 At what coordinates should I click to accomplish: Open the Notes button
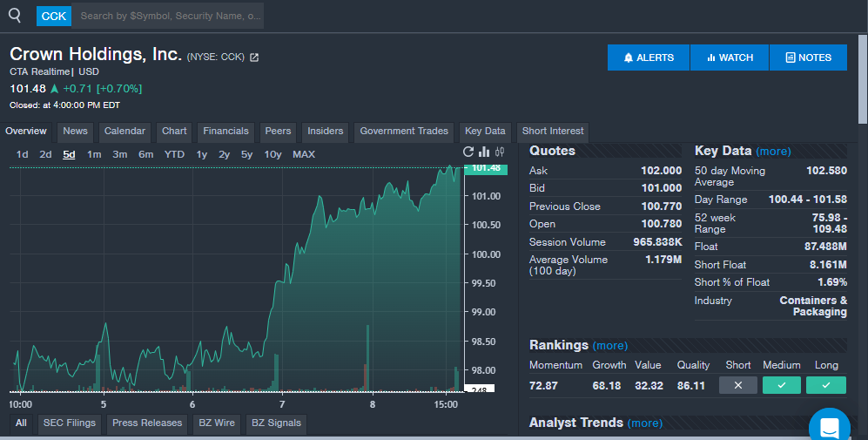pos(808,58)
